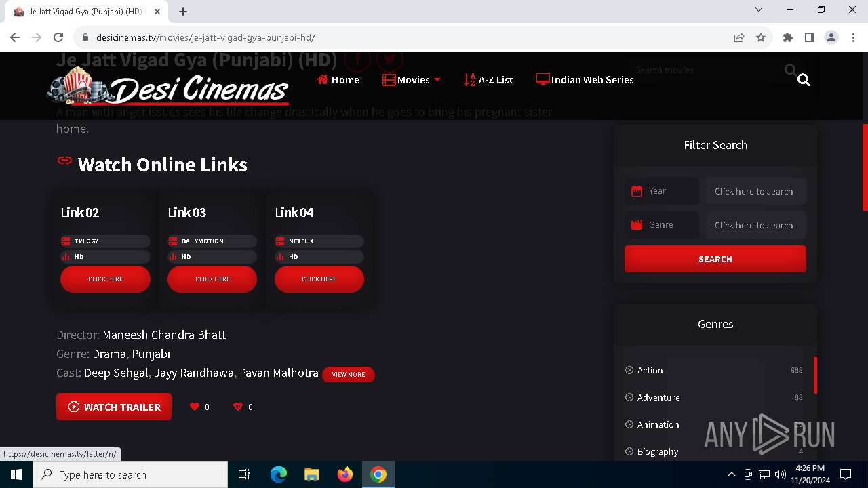The height and width of the screenshot is (488, 868).
Task: Launch Firefox from taskbar
Action: coord(345,474)
